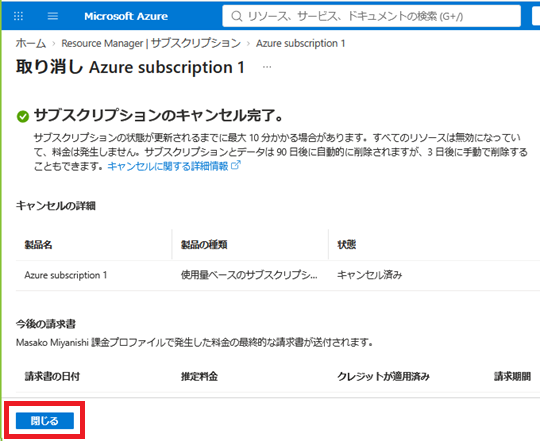
Task: Sort by 製品名 column header
Action: tap(38, 245)
